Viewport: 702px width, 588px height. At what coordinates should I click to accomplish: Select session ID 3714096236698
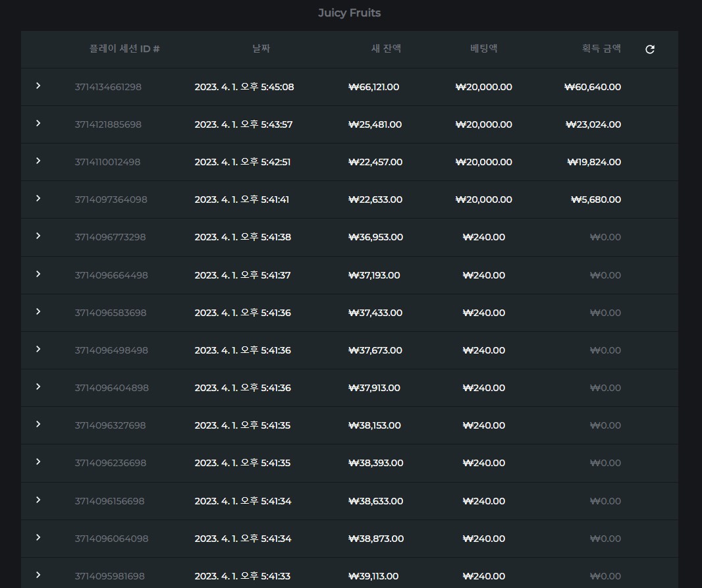[x=111, y=463]
